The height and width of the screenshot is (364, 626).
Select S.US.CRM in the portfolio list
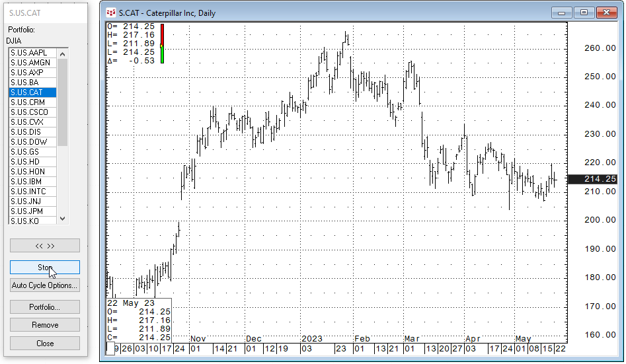(32, 102)
